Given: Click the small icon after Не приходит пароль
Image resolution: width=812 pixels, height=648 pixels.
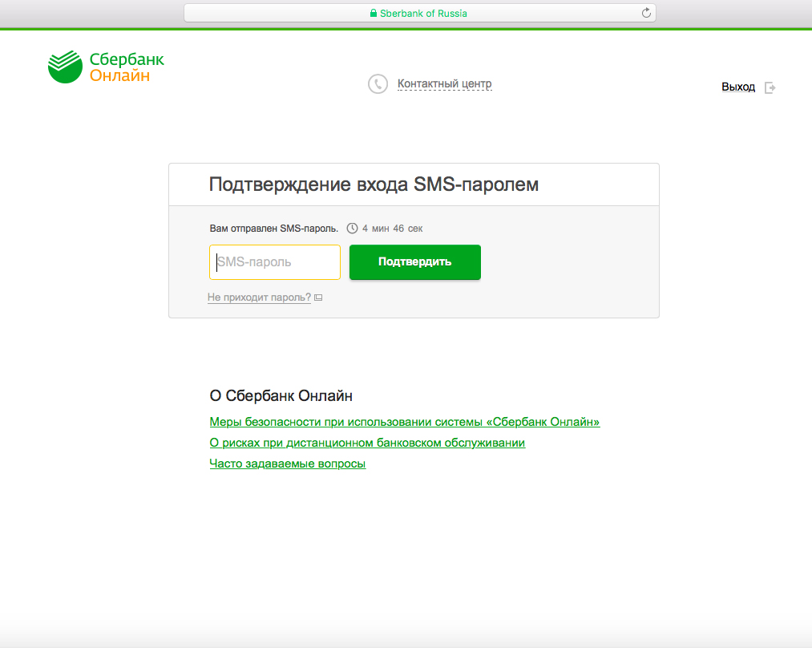Looking at the screenshot, I should pyautogui.click(x=318, y=298).
